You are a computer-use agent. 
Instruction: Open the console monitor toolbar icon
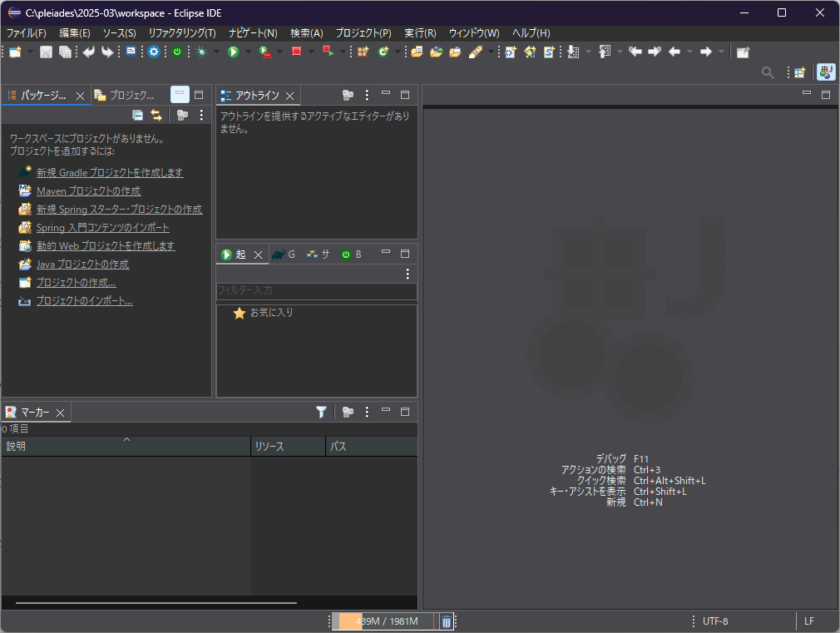131,52
